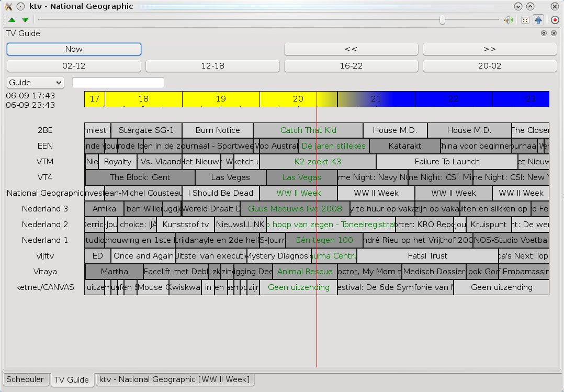
Task: Select Medisch Dossier on Vitaya
Action: (434, 272)
